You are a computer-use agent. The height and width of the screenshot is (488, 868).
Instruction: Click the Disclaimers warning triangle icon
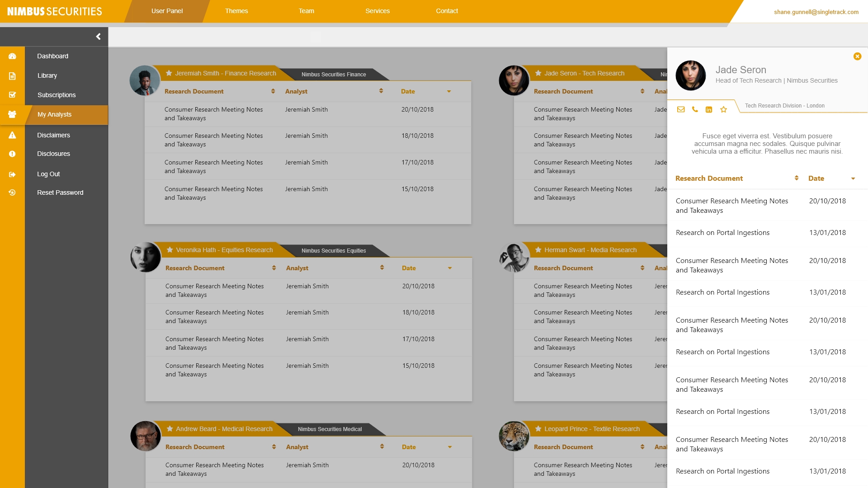(x=12, y=135)
